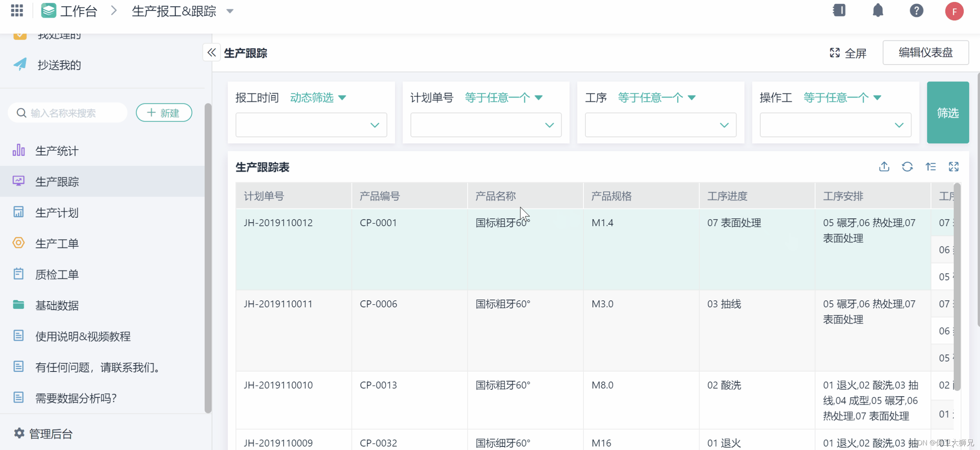Select the 生产工单 sidebar item
Screen dimensions: 980x450
57,243
